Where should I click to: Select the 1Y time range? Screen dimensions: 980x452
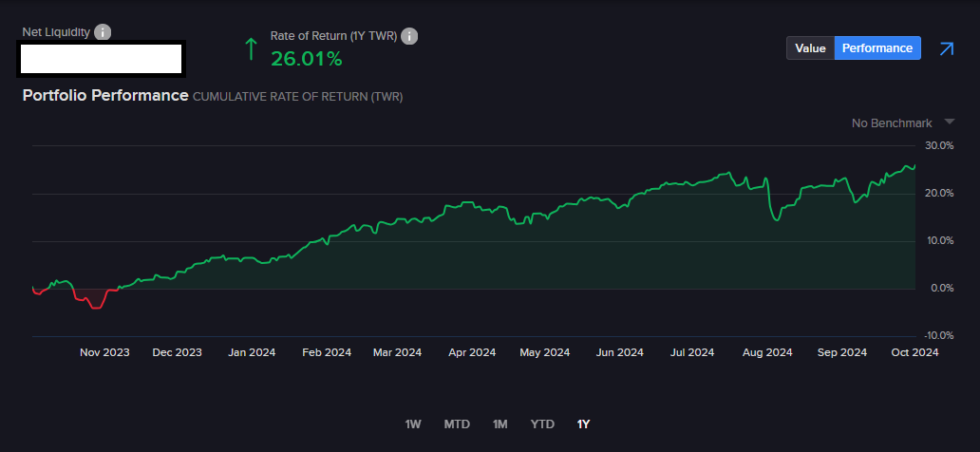click(x=583, y=424)
